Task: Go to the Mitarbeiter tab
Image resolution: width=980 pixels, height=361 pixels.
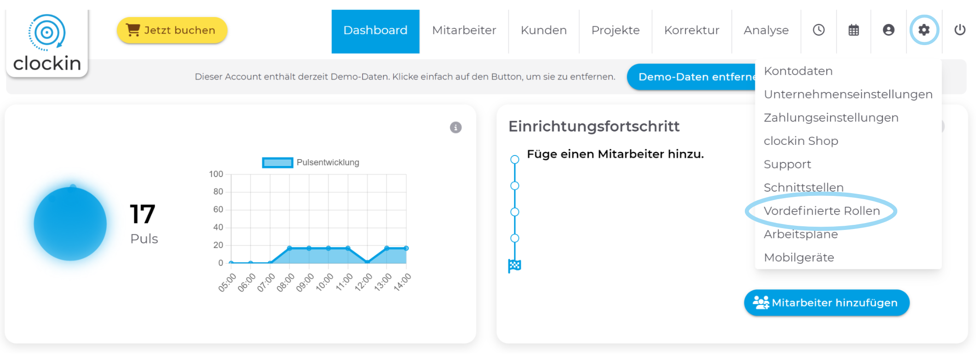Action: pyautogui.click(x=464, y=31)
